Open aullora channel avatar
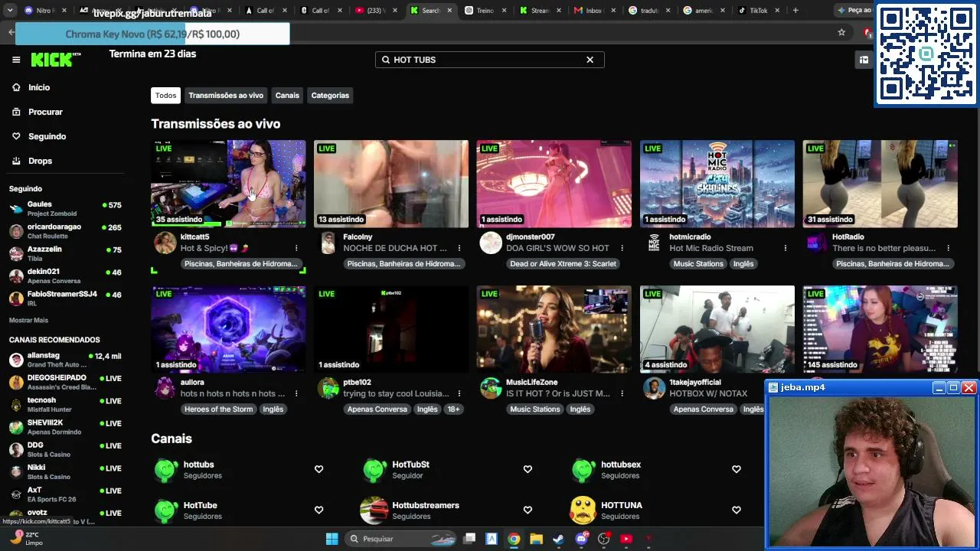 [x=165, y=389]
